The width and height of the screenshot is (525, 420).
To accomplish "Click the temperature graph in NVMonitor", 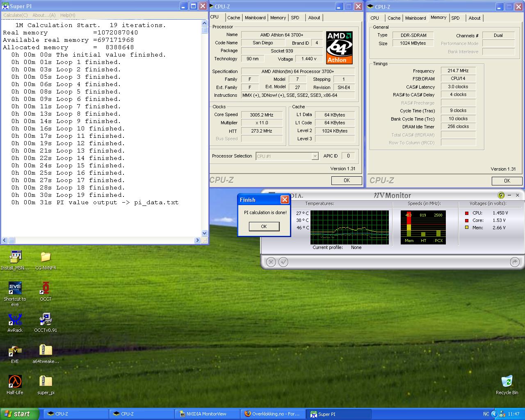I will (349, 227).
